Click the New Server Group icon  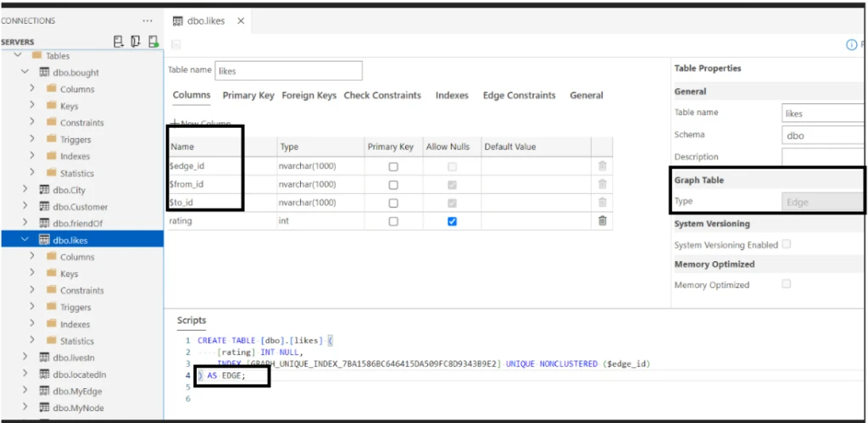pos(136,42)
